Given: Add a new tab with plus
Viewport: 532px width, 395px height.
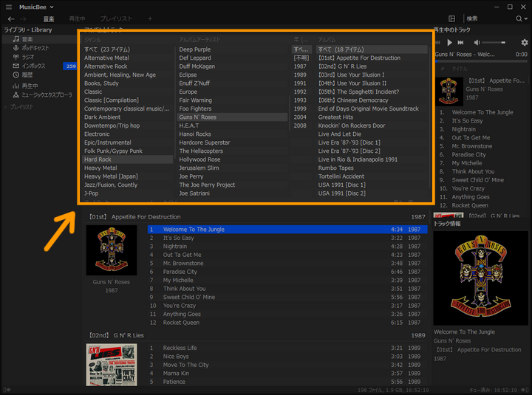Looking at the screenshot, I should click(150, 19).
